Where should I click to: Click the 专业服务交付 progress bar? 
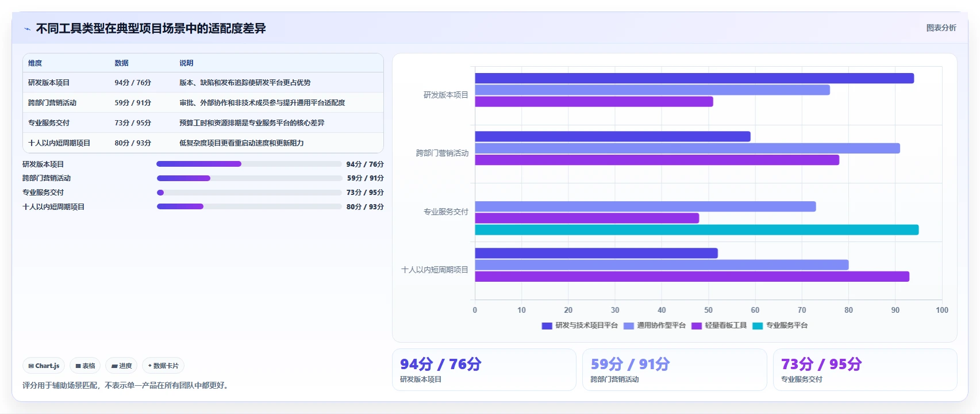[249, 193]
